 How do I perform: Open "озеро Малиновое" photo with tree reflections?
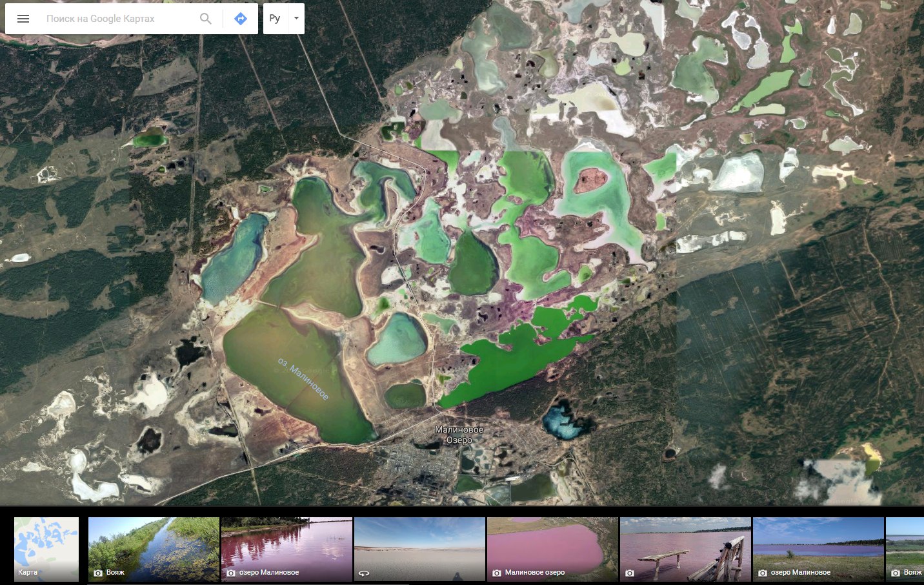click(x=286, y=549)
